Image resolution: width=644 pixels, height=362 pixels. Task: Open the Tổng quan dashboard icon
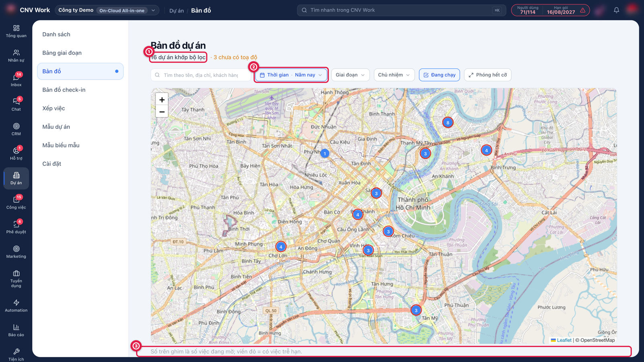pos(16,31)
